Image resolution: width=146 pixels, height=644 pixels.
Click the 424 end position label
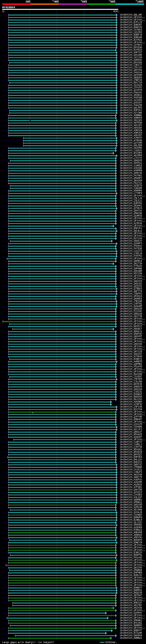pyautogui.click(x=115, y=11)
